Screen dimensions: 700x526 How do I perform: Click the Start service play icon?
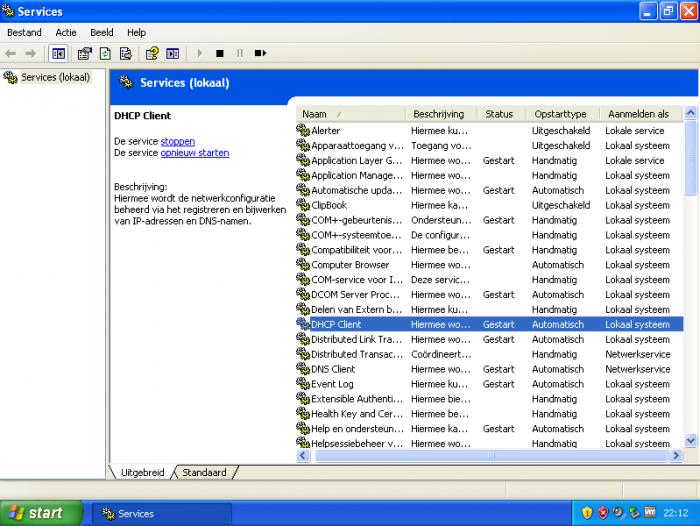pyautogui.click(x=200, y=54)
